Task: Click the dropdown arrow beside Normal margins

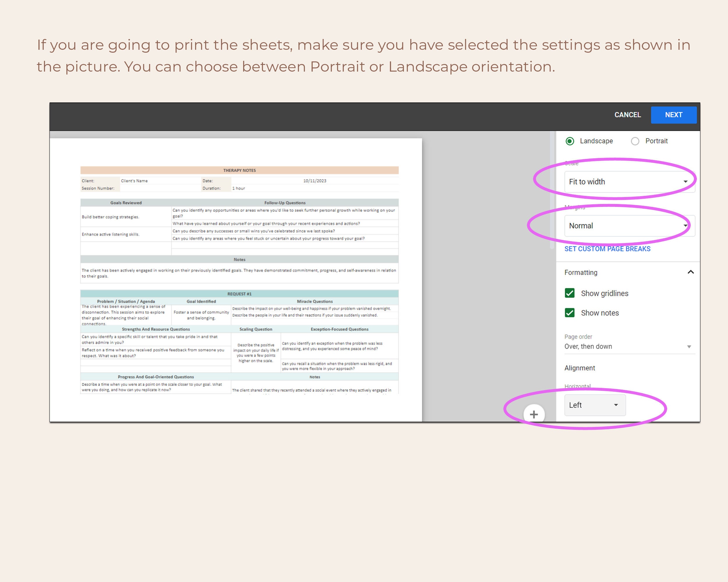Action: pyautogui.click(x=685, y=225)
